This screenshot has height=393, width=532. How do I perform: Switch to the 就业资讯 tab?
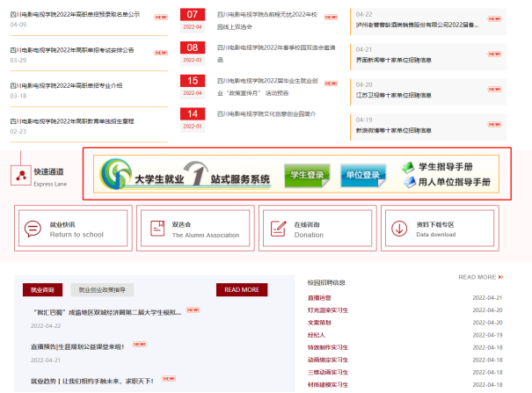click(x=42, y=289)
